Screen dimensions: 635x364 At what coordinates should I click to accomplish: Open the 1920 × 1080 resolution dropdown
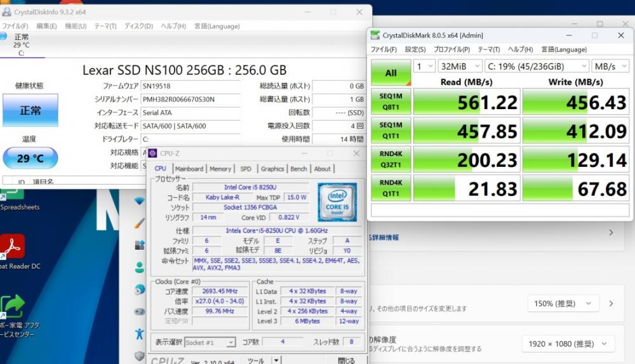[x=568, y=344]
